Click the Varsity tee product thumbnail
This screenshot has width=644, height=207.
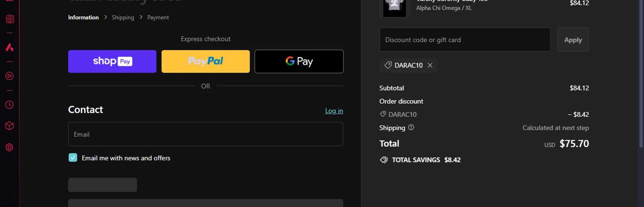point(394,6)
